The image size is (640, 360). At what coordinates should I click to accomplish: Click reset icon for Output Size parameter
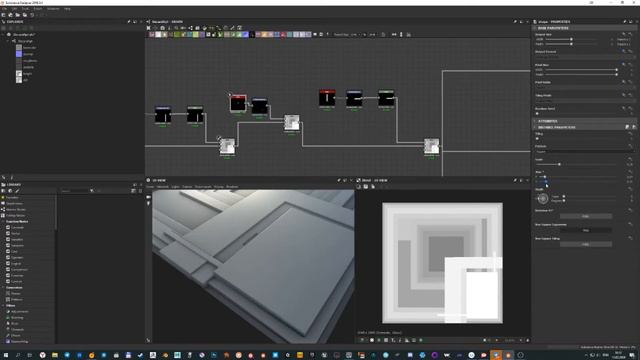point(630,34)
